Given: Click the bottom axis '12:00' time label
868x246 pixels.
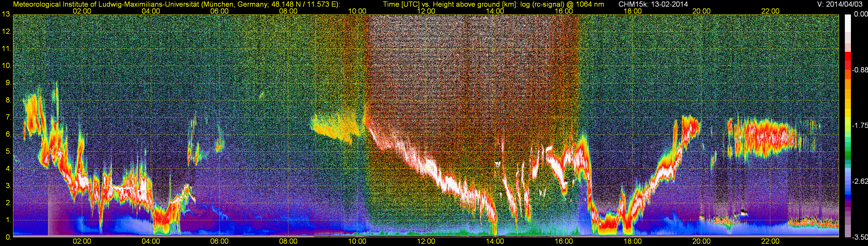Looking at the screenshot, I should (426, 242).
